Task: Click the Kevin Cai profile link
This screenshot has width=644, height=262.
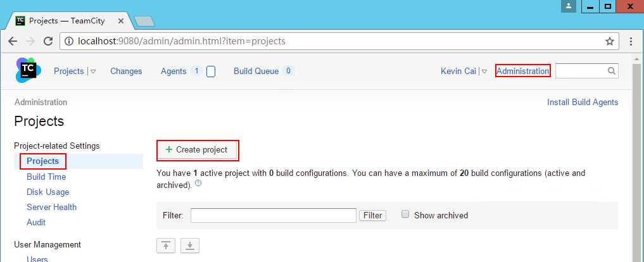Action: [458, 71]
